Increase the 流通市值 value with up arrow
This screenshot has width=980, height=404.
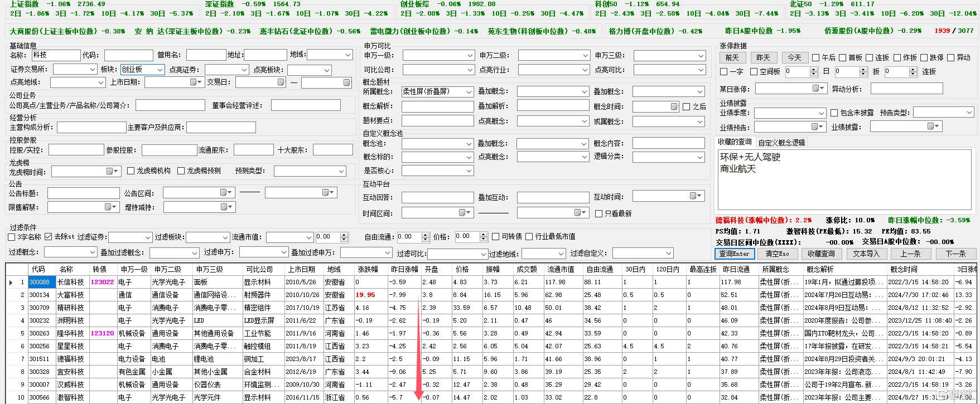point(344,235)
